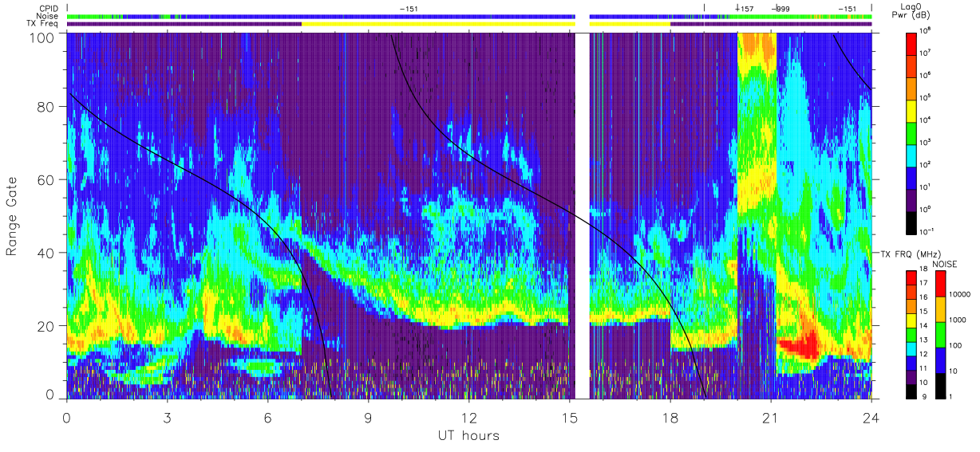Click the 'Range Gate' y-axis title
Viewport: 980px width, 452px height.
click(12, 218)
